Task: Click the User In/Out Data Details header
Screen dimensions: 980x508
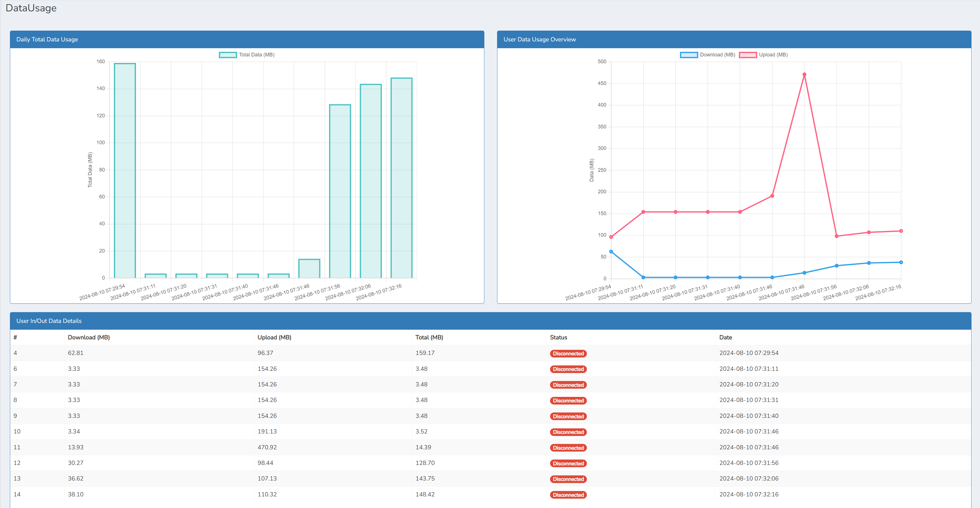Action: point(49,321)
